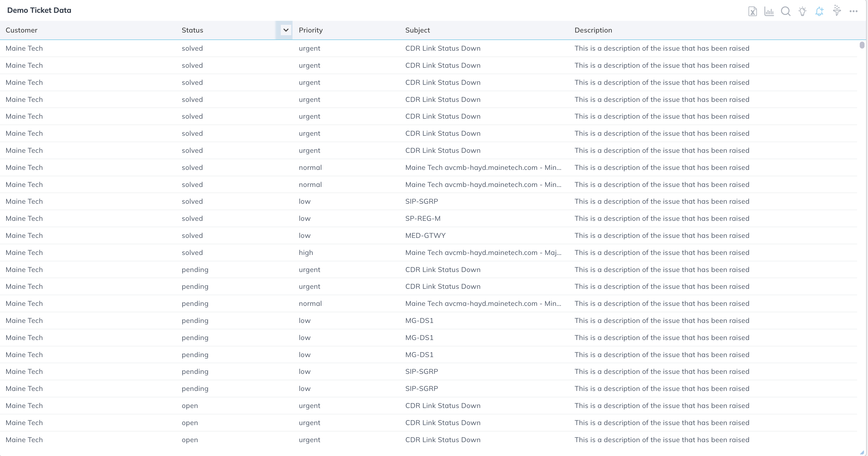Select SIP-SGRP in the solved row
The image size is (868, 456).
coord(421,201)
